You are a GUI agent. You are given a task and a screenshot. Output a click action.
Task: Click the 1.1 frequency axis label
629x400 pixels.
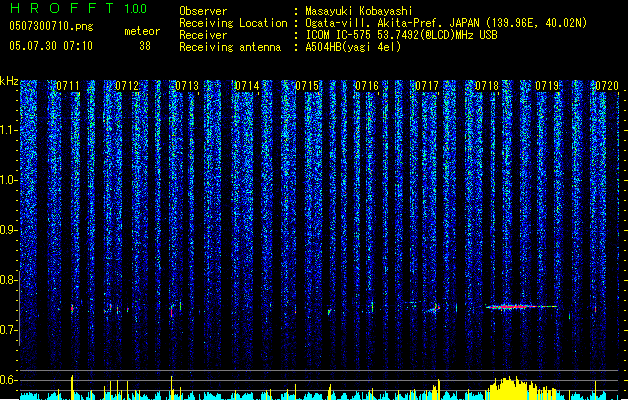click(x=8, y=130)
